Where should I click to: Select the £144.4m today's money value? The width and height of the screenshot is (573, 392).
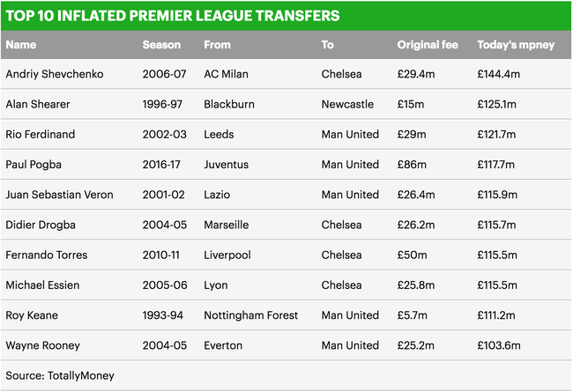498,74
